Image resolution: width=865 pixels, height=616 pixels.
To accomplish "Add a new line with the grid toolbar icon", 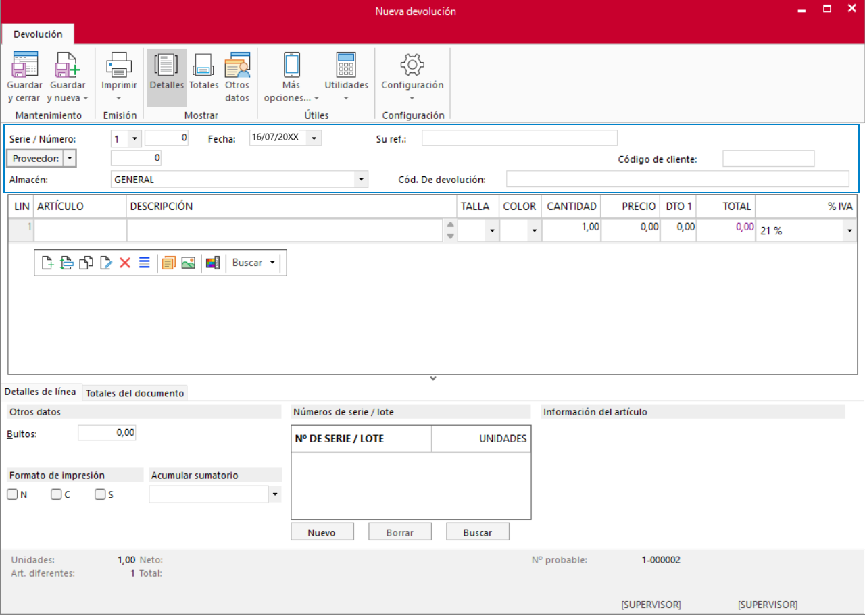I will [47, 263].
